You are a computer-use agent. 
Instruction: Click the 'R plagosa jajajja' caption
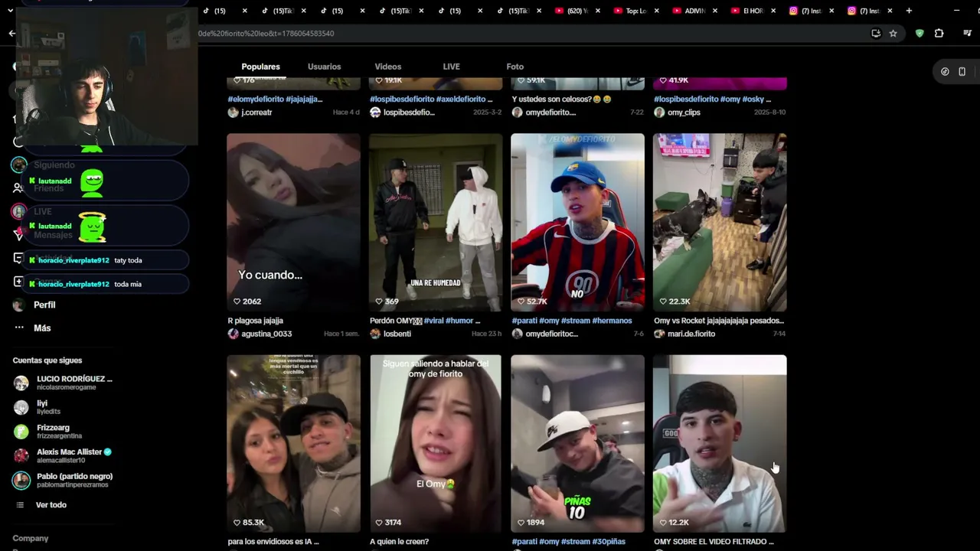(256, 321)
